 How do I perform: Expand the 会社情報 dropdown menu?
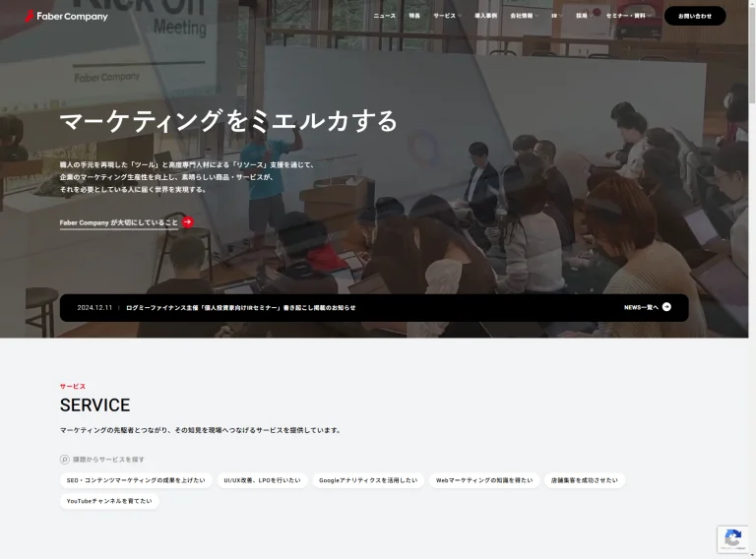[524, 16]
